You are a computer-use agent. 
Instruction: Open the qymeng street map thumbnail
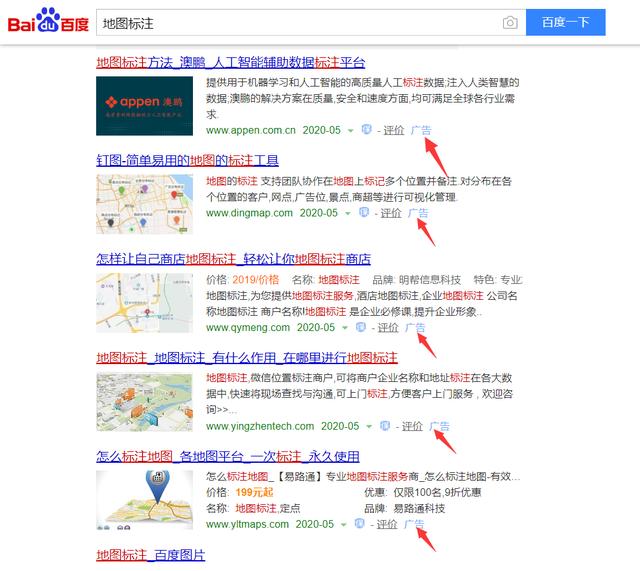(144, 303)
